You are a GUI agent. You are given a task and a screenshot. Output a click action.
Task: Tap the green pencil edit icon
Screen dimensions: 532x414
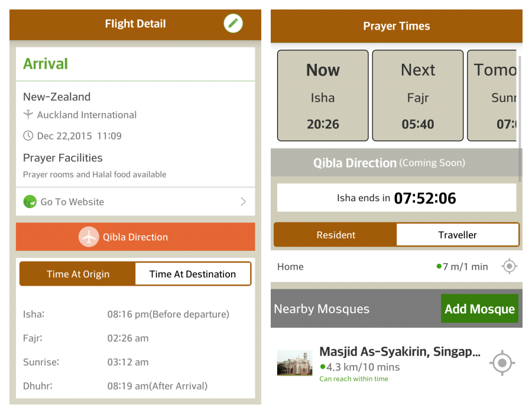233,24
